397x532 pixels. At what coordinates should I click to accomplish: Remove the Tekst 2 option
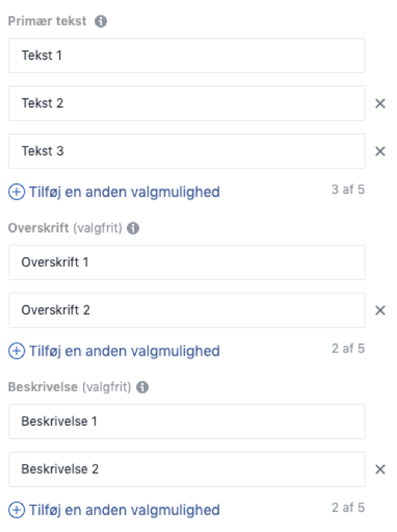click(x=380, y=103)
